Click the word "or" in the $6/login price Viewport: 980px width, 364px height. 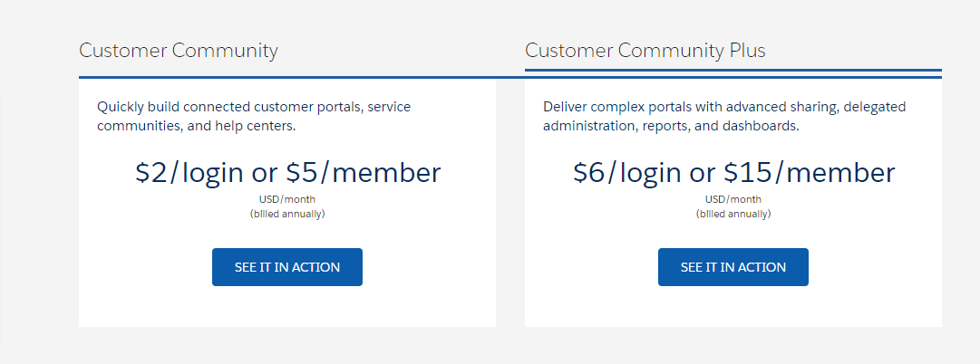pyautogui.click(x=705, y=172)
